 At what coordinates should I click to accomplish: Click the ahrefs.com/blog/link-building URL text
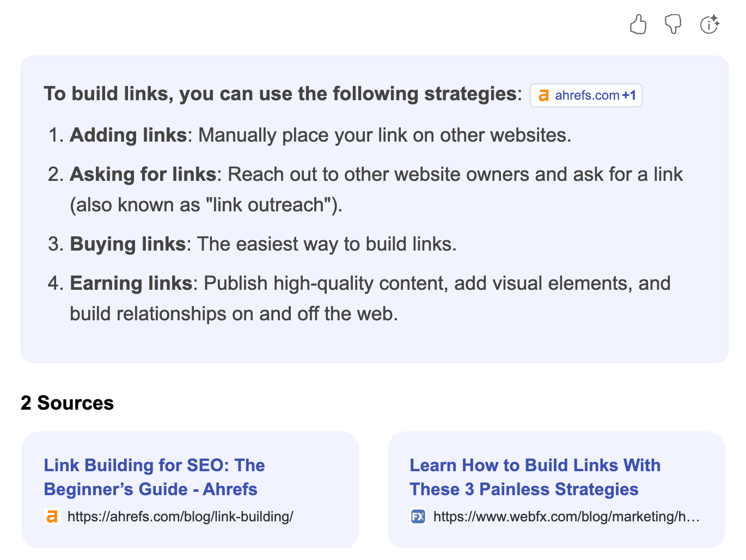point(180,516)
